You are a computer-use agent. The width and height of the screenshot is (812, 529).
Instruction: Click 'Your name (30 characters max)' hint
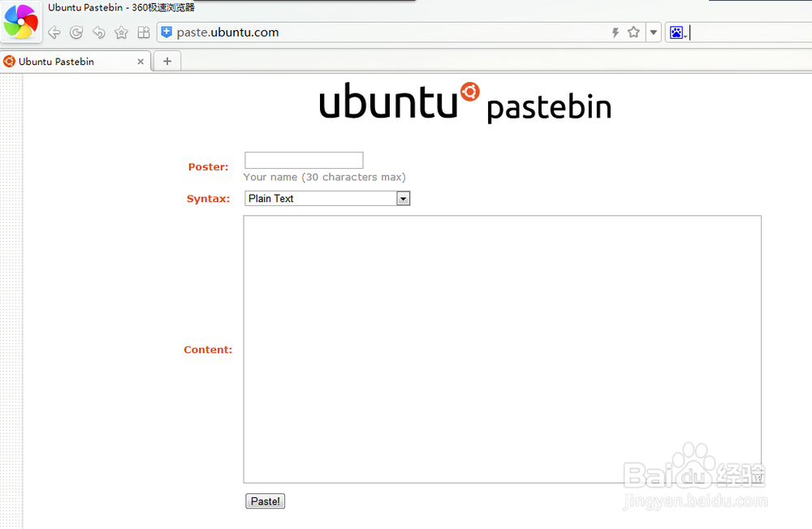(324, 177)
